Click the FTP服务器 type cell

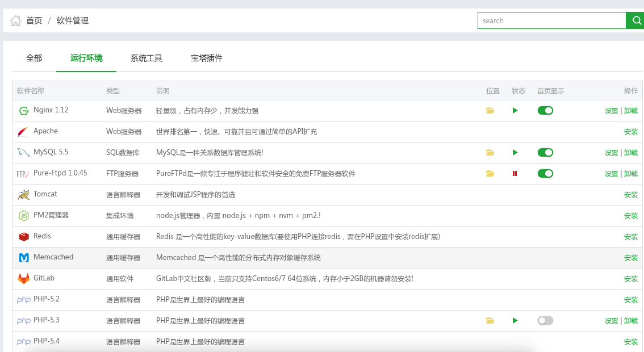coord(123,174)
